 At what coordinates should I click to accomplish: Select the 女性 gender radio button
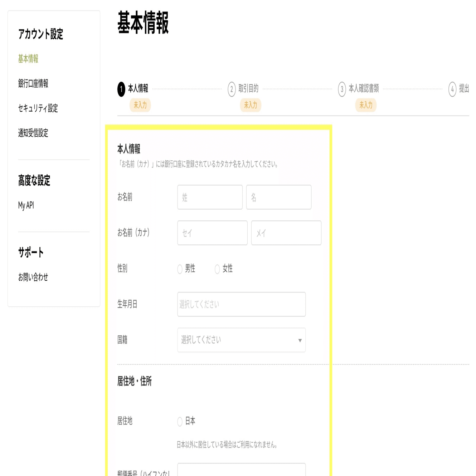click(x=217, y=269)
